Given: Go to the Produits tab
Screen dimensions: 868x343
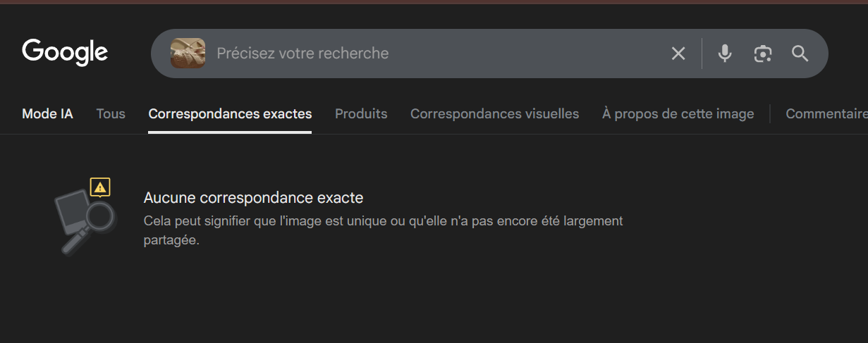Looking at the screenshot, I should tap(361, 113).
